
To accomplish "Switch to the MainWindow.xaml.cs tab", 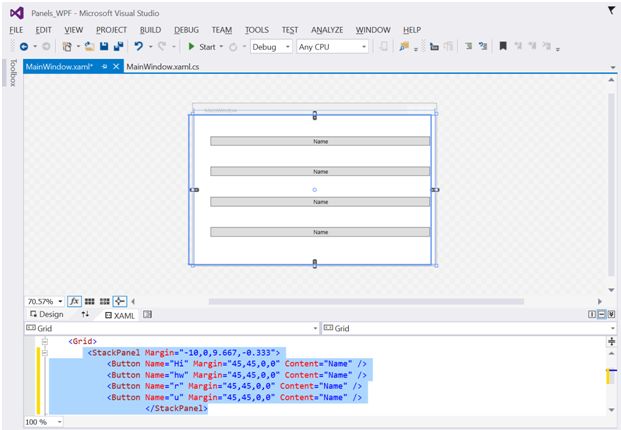I will coord(163,67).
